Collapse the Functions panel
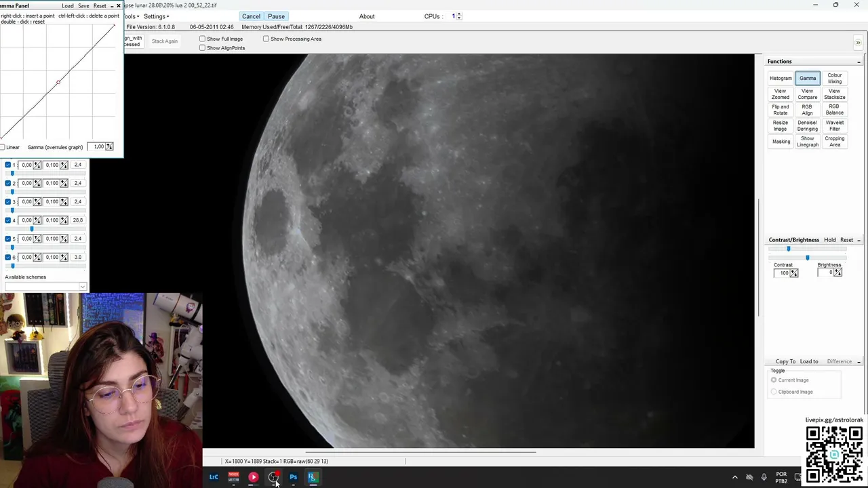 [x=859, y=62]
